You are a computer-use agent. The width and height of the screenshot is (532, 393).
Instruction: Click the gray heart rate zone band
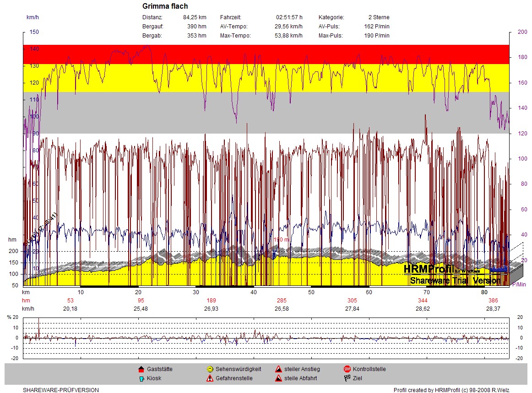click(x=266, y=120)
